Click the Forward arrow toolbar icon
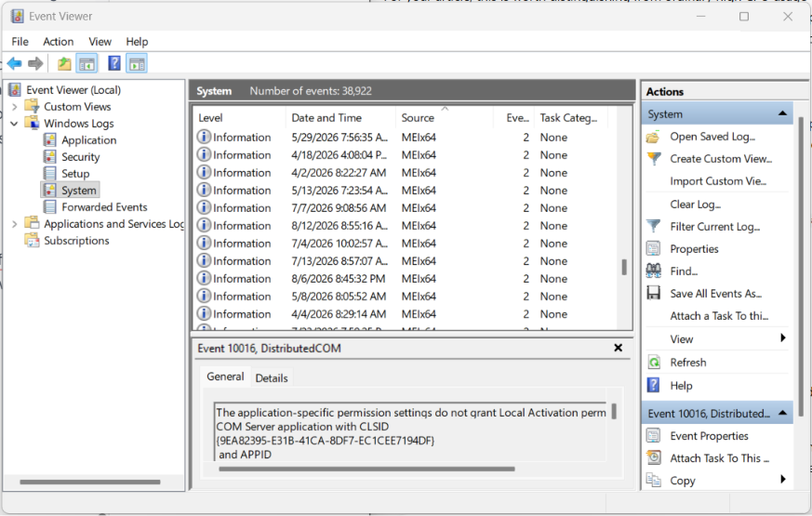The width and height of the screenshot is (812, 516). [35, 63]
